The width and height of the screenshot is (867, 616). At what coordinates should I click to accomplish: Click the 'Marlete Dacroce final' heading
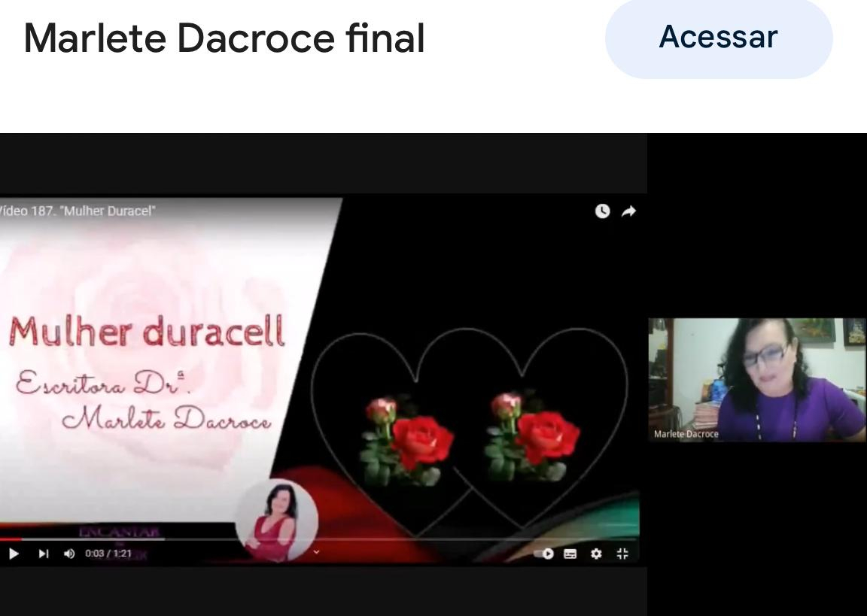(224, 38)
